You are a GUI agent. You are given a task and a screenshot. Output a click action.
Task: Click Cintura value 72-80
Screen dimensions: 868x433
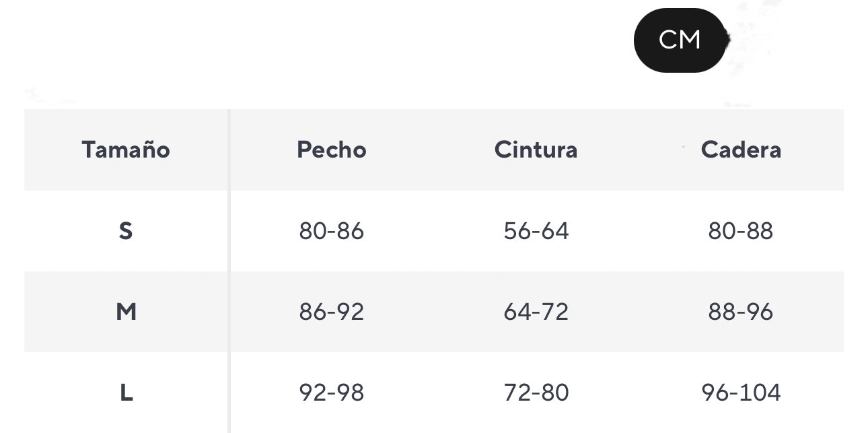coord(536,393)
